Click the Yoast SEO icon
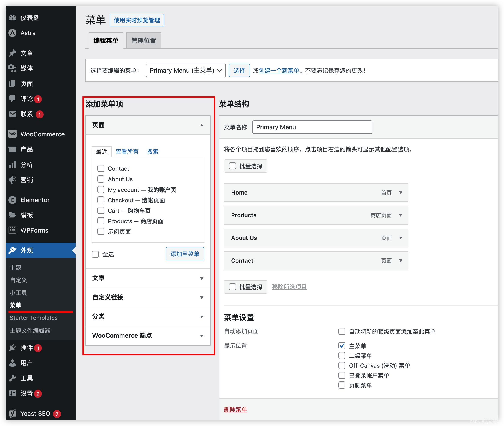The height and width of the screenshot is (426, 504). (x=12, y=414)
